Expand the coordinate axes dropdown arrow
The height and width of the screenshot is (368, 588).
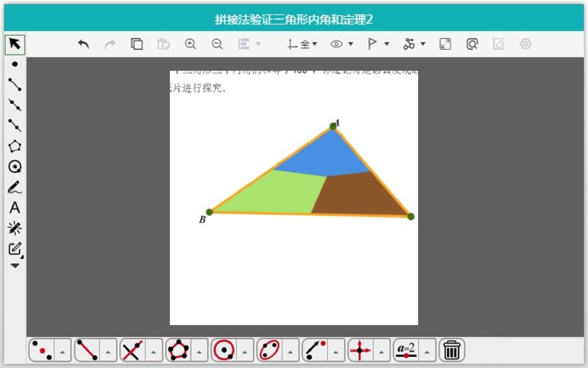(314, 44)
